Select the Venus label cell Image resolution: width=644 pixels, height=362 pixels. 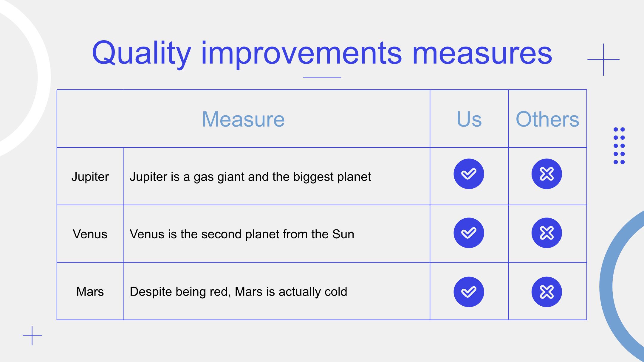(x=90, y=234)
